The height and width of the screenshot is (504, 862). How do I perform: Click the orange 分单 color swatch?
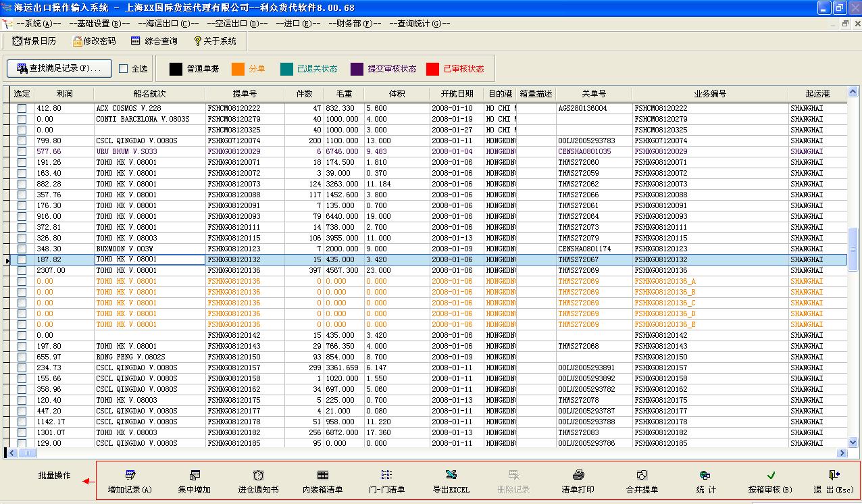click(x=238, y=69)
